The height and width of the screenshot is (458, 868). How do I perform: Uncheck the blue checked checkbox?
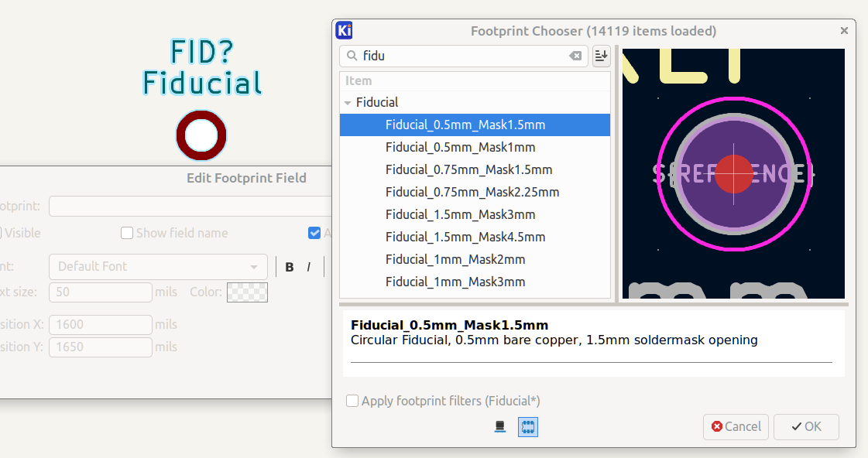[314, 233]
